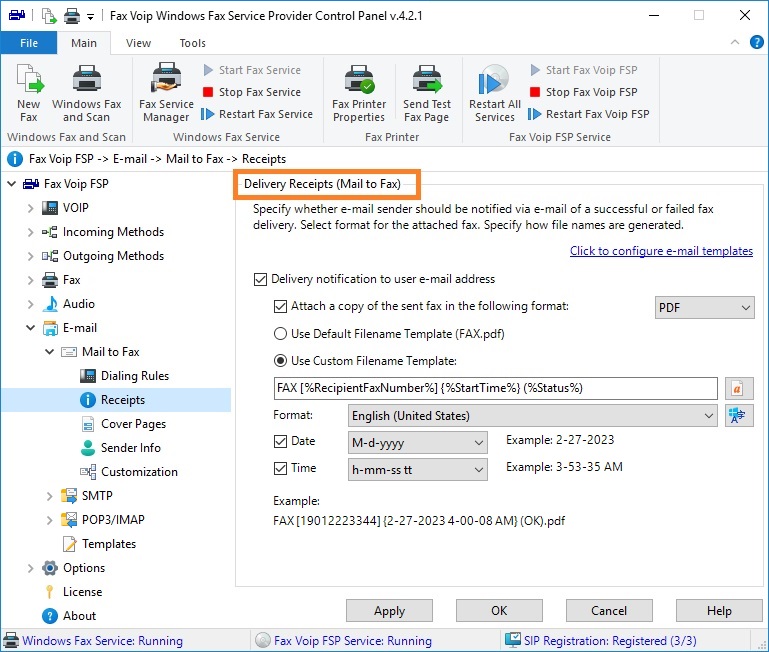
Task: Switch to the Tools ribbon tab
Action: pos(192,43)
